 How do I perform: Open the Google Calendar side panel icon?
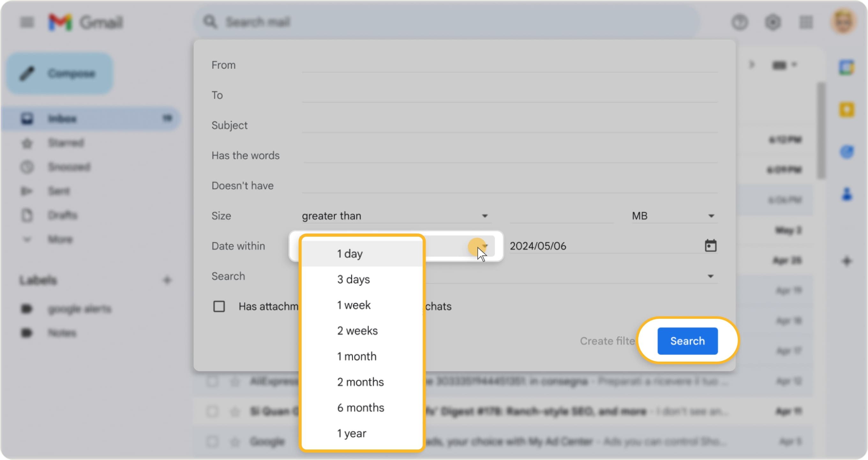pyautogui.click(x=846, y=67)
